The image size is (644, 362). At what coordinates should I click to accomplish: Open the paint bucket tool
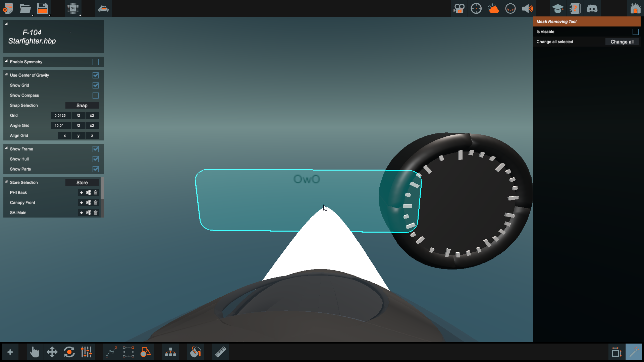196,352
